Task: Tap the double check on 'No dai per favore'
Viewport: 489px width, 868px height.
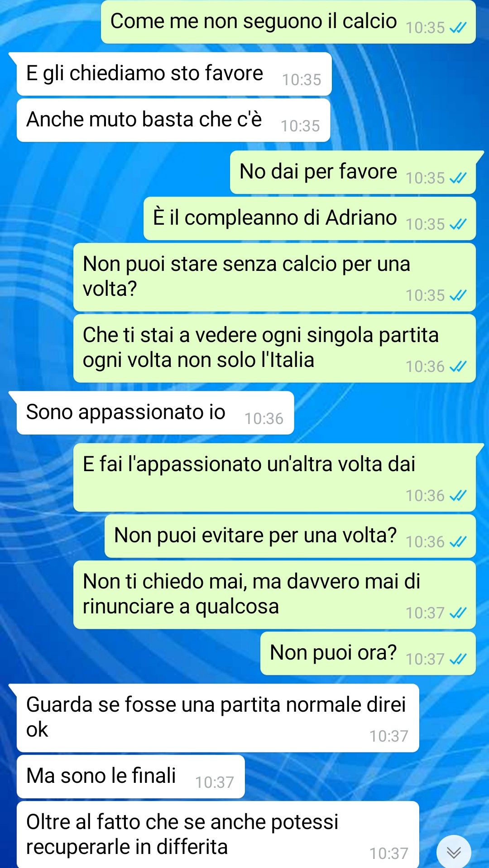Action: coord(458,178)
